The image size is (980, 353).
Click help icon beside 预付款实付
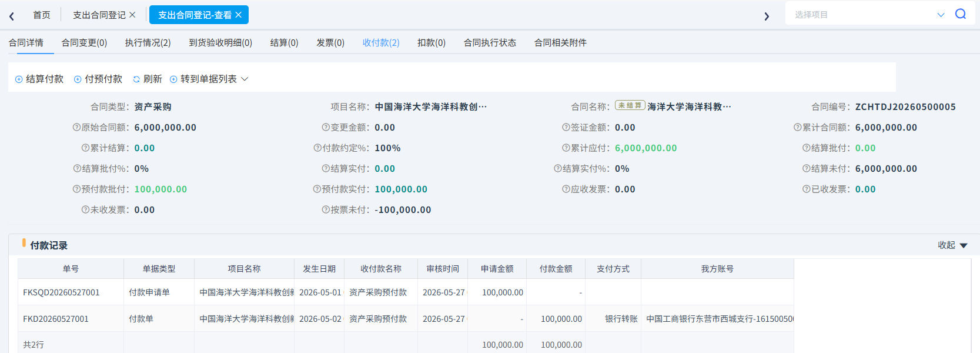tap(317, 189)
